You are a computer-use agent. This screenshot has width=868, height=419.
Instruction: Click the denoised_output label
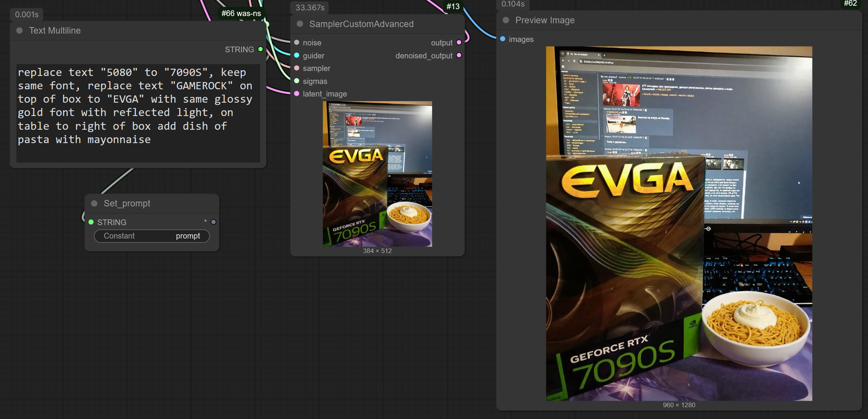point(424,56)
